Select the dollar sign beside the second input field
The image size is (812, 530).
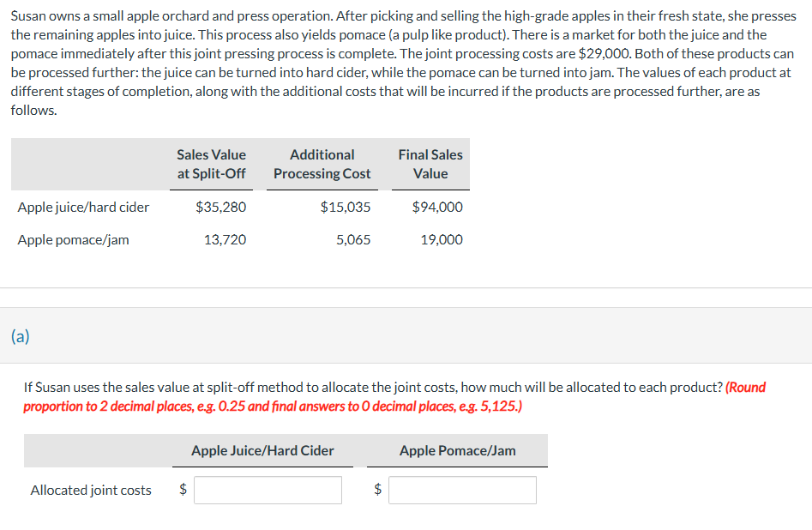(x=377, y=490)
